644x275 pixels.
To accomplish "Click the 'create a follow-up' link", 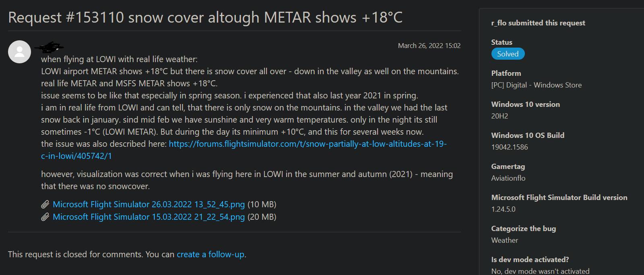I will 210,254.
